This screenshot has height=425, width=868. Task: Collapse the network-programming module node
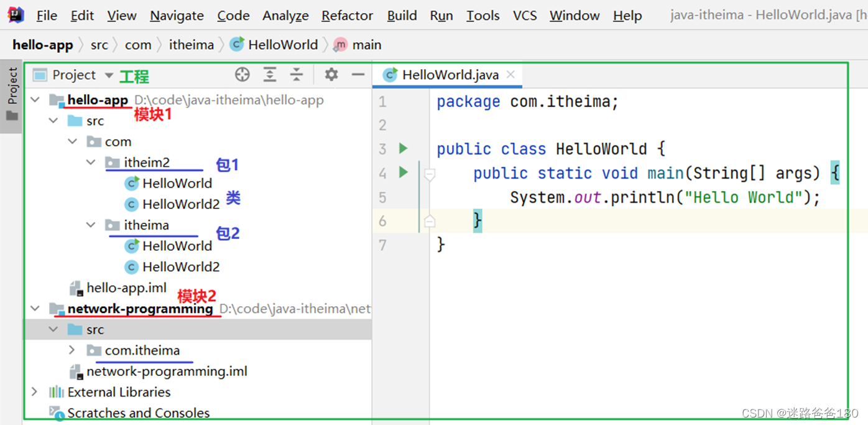(x=35, y=309)
